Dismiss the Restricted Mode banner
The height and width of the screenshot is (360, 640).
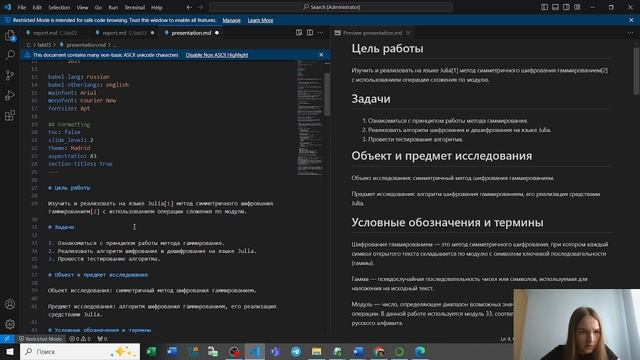631,20
